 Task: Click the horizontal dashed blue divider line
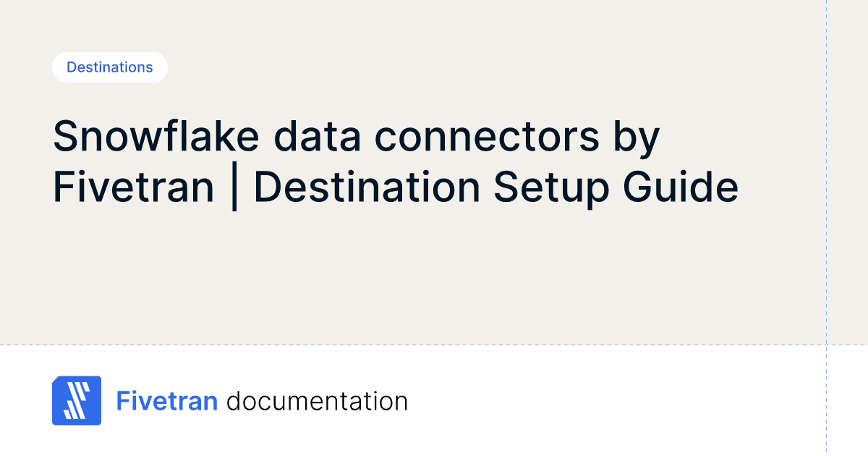[434, 345]
